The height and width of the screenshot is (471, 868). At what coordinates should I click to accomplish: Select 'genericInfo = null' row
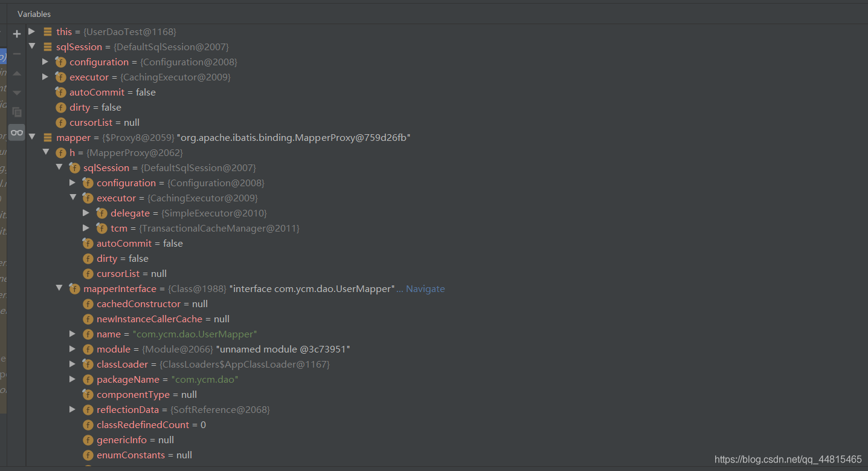click(447, 440)
